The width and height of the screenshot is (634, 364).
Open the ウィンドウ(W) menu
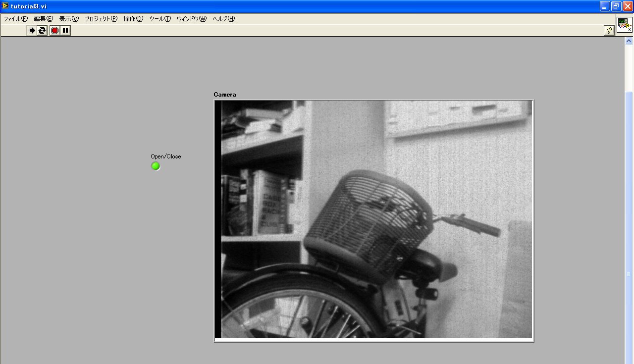tap(192, 19)
